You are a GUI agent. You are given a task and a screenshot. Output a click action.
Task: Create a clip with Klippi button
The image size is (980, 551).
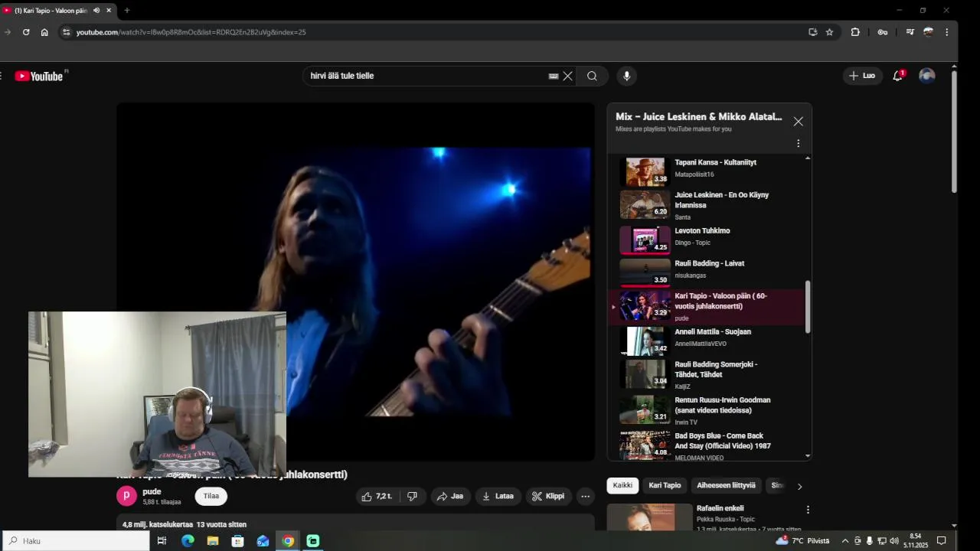(x=548, y=496)
